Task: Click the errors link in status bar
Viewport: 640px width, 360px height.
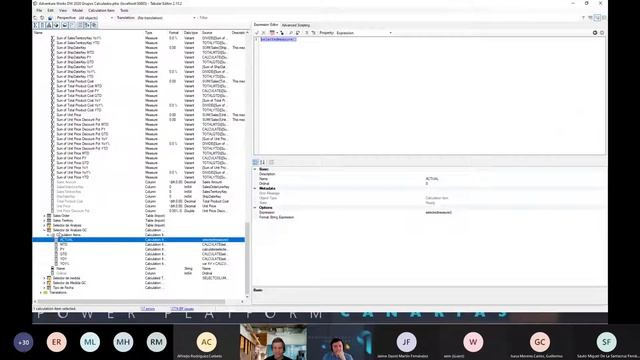Action: [148, 309]
